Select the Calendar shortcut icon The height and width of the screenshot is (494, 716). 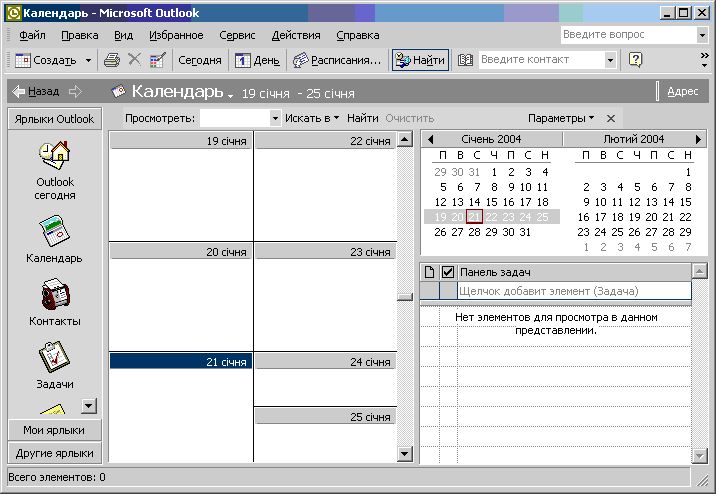(x=54, y=231)
